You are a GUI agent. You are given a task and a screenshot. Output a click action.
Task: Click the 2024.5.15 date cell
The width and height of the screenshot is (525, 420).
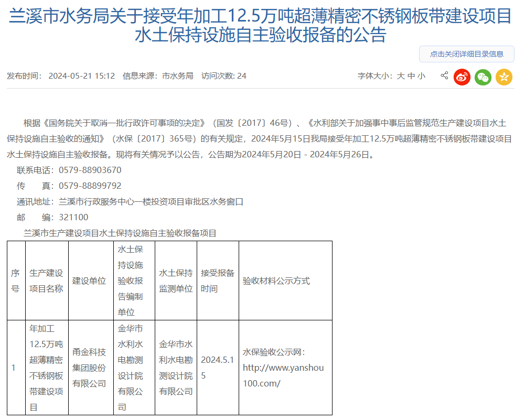217,368
